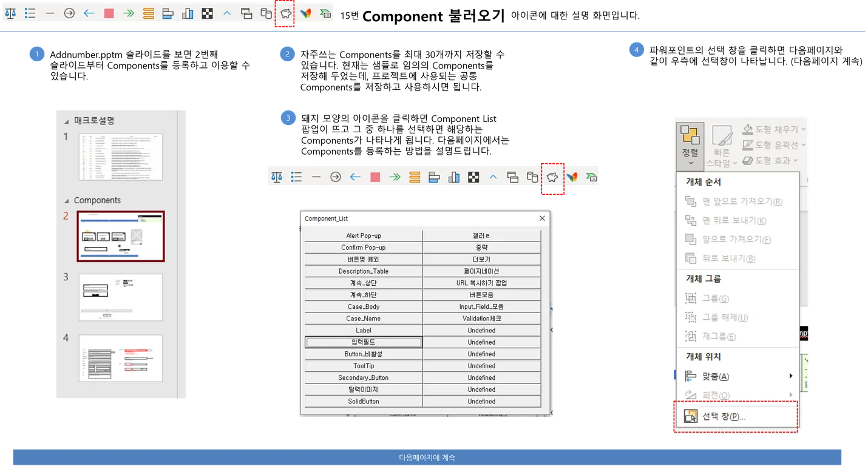The width and height of the screenshot is (868, 466).
Task: Click the circled right arrow icon beside the page title
Action: click(x=69, y=13)
